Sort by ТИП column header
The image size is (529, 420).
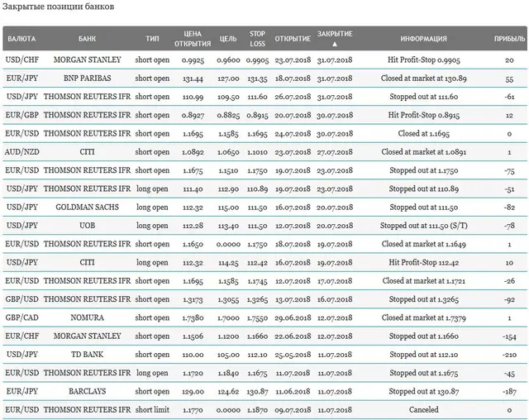point(152,39)
